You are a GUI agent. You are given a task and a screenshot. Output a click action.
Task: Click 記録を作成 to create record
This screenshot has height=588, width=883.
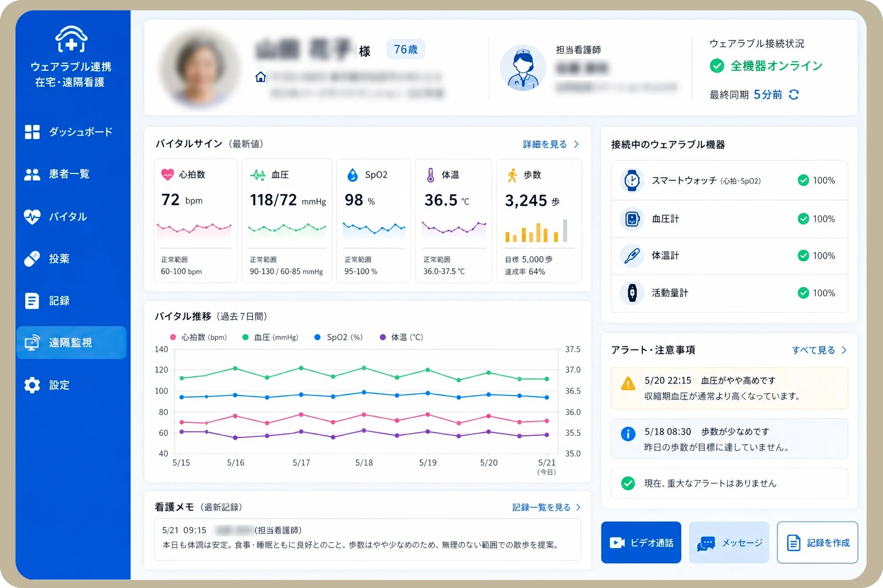[817, 542]
